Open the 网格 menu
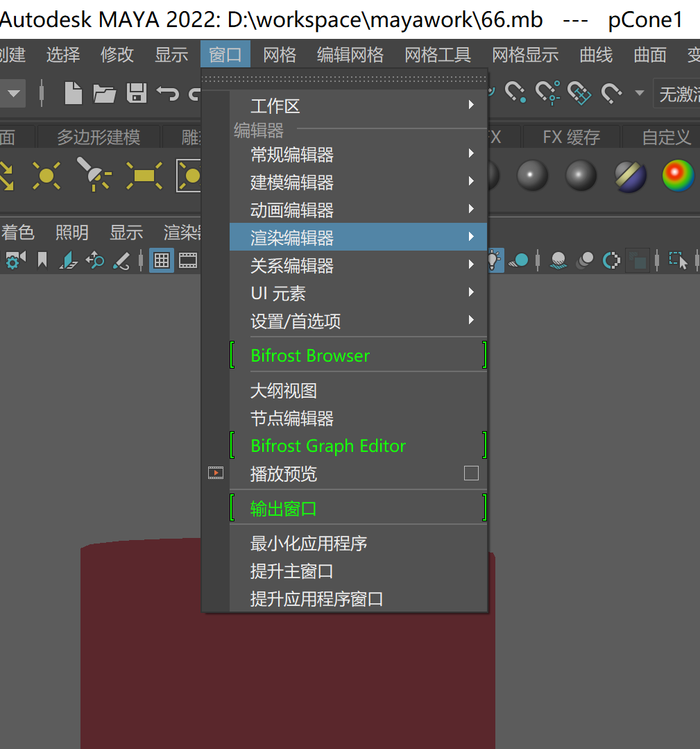 point(280,55)
